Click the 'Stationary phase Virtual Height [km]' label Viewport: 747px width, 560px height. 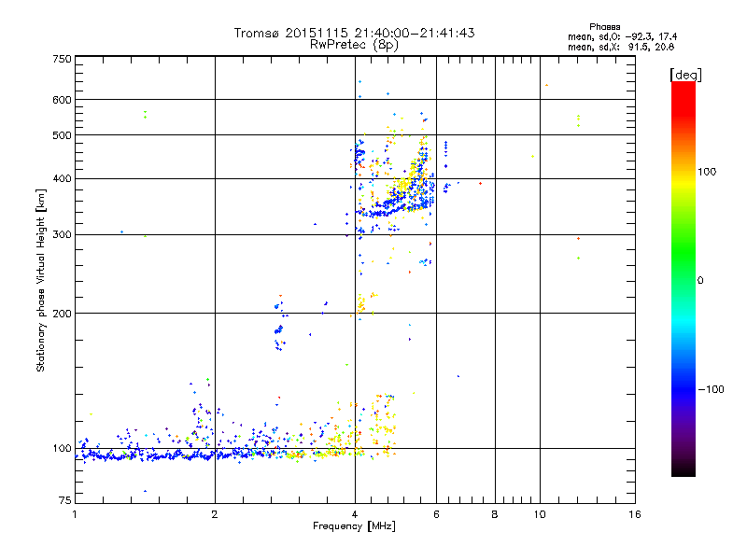click(x=40, y=280)
